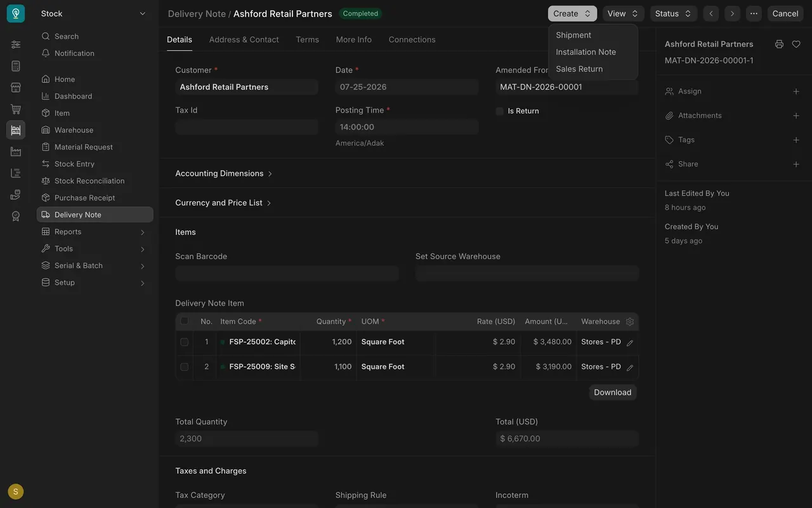Switch to the Terms tab

[307, 39]
